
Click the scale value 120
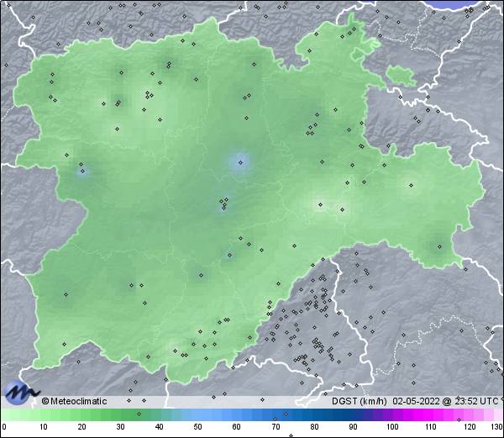point(470,427)
